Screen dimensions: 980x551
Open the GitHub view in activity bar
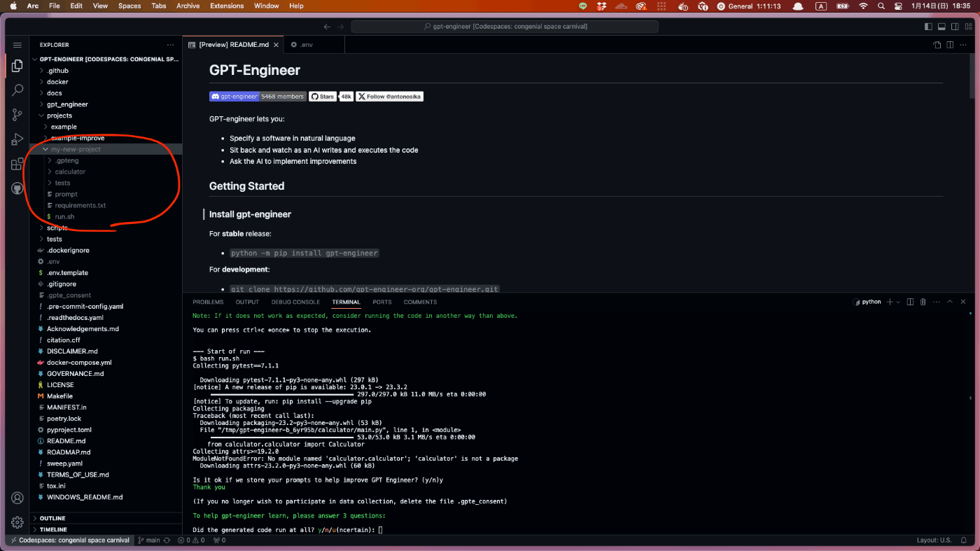(x=17, y=189)
